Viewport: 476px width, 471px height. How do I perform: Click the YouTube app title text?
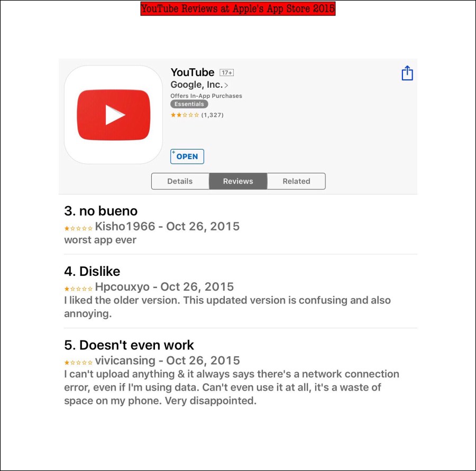tap(193, 72)
